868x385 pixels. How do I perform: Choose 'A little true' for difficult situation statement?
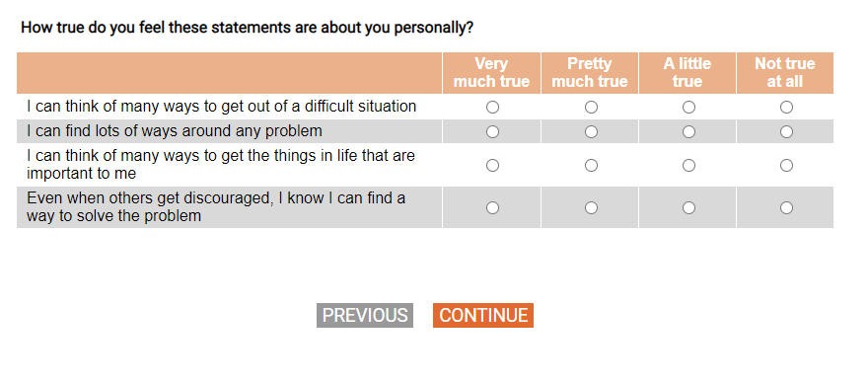click(x=688, y=107)
